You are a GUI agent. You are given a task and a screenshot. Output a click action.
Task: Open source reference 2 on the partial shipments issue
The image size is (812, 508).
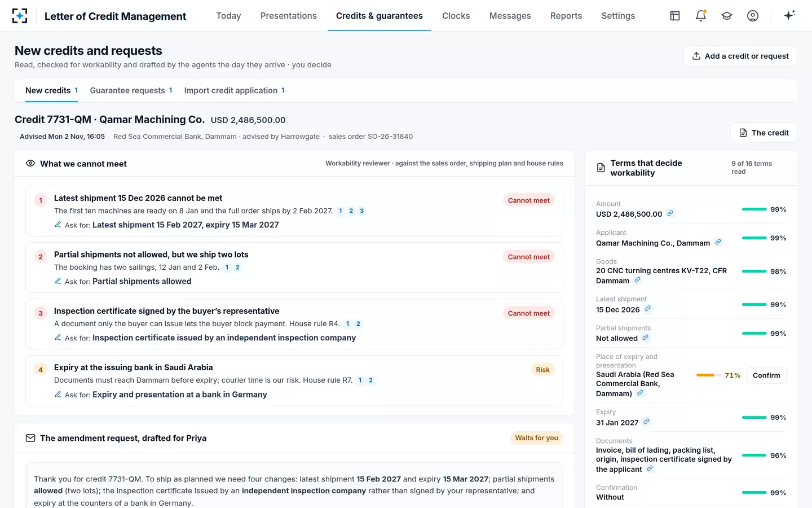tap(237, 268)
